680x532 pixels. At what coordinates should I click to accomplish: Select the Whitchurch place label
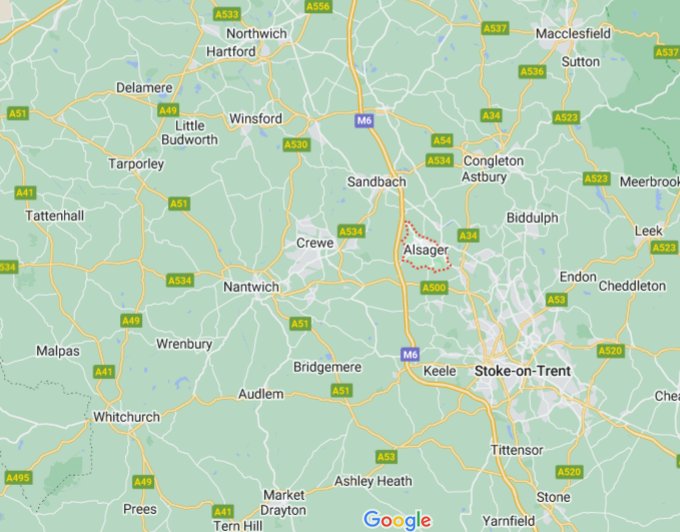[x=127, y=417]
